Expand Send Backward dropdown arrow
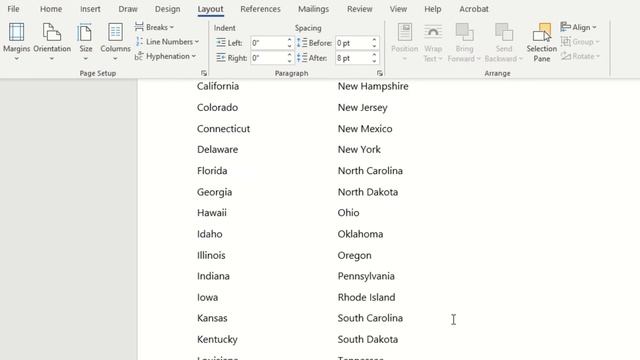Screen dimensions: 640x360 521,59
